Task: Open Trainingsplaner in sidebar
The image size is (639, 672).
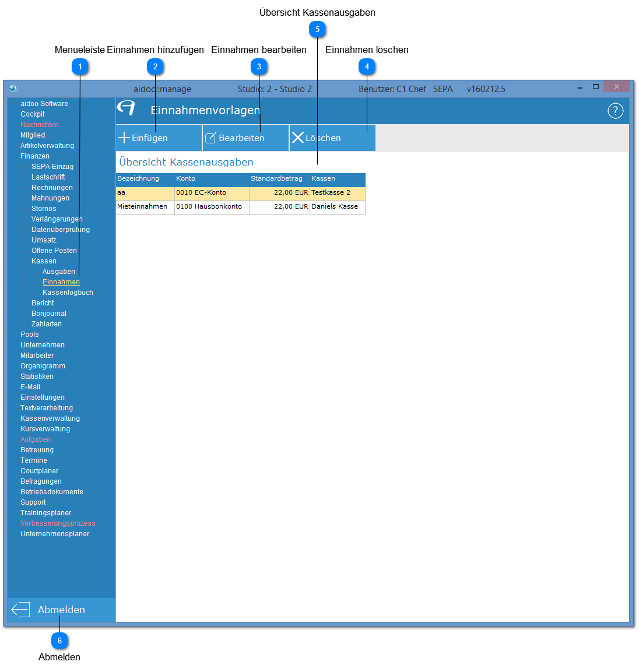Action: coord(46,513)
